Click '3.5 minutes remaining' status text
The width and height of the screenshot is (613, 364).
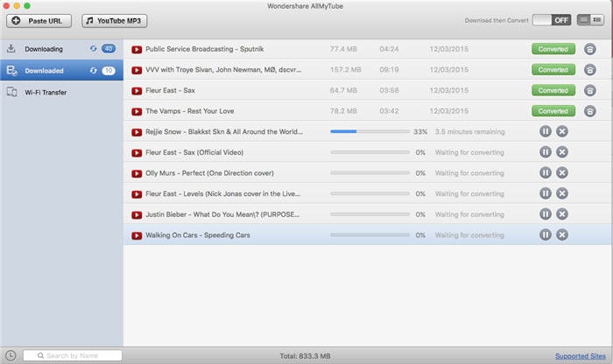[469, 131]
